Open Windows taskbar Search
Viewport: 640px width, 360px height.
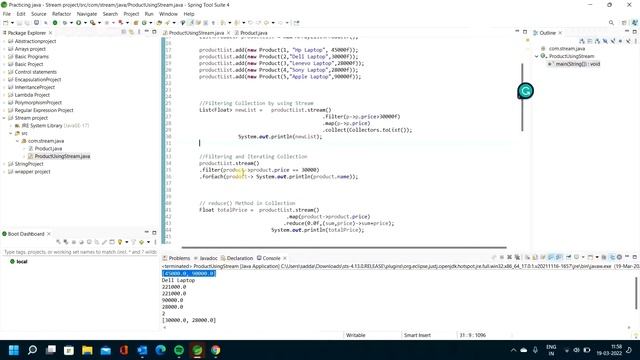click(32, 350)
